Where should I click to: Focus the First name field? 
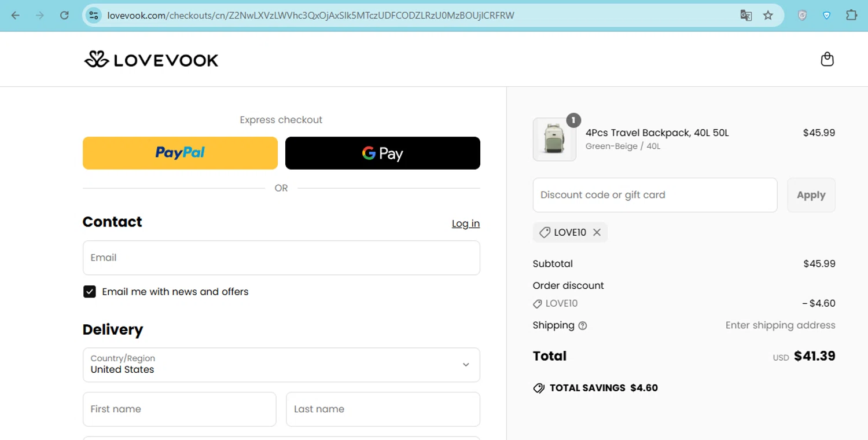(179, 409)
